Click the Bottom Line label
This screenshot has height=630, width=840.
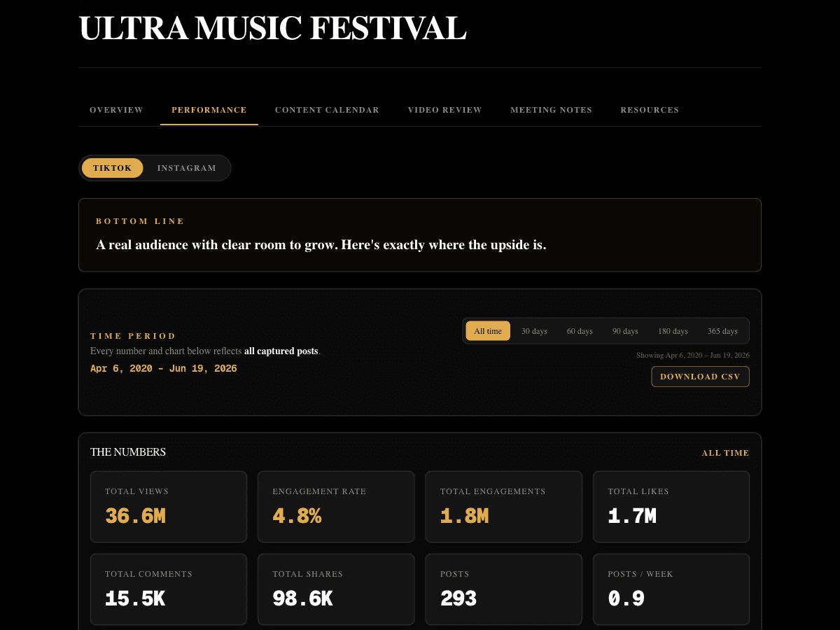(x=140, y=221)
